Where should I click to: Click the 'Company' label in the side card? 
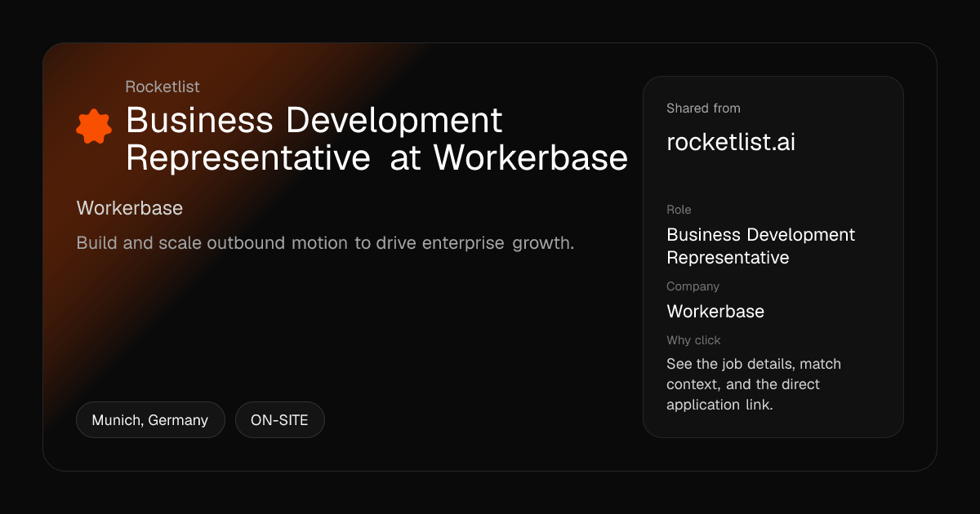(x=693, y=286)
